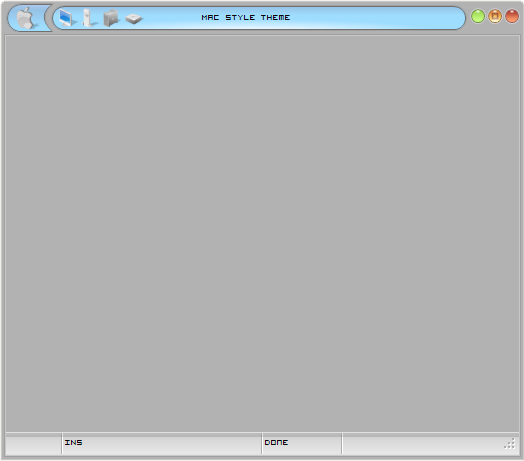Click the empty status panel after DONE
Screen dimensions: 524x461
click(423, 444)
